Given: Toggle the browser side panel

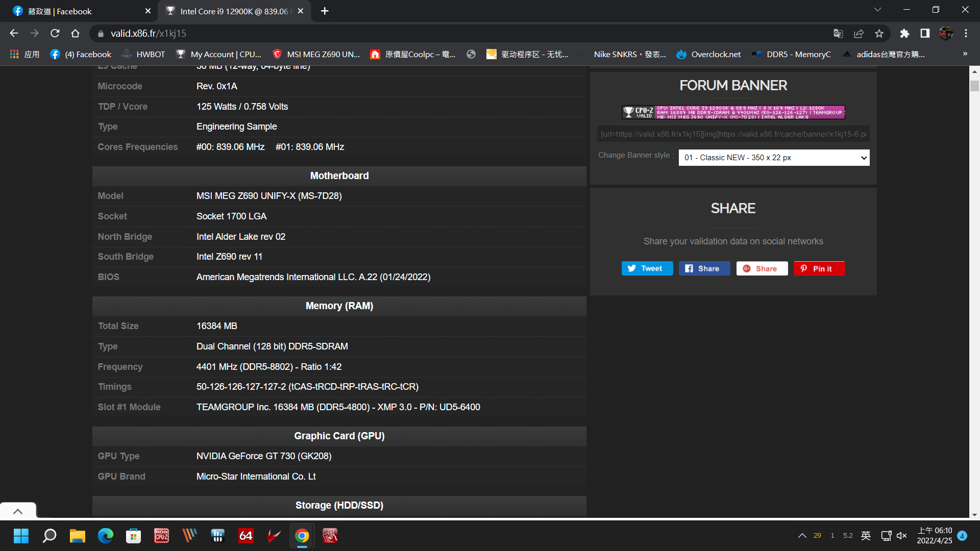Looking at the screenshot, I should click(x=925, y=33).
